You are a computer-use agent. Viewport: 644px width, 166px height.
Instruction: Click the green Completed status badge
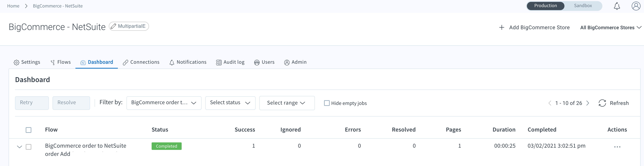pyautogui.click(x=166, y=146)
